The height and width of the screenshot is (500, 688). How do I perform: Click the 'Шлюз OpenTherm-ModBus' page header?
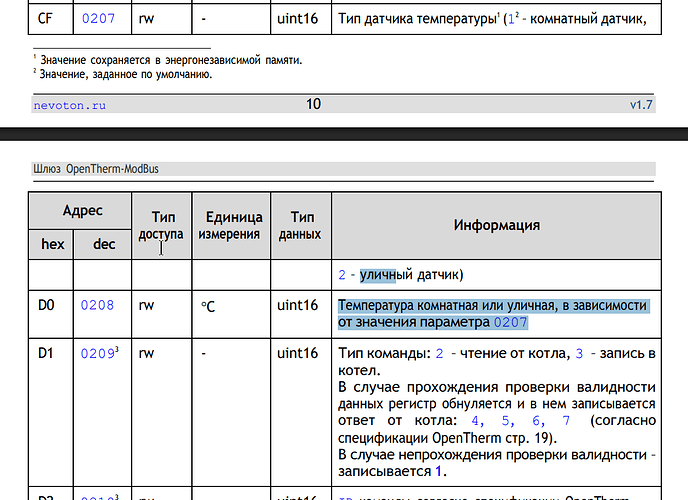(x=96, y=169)
